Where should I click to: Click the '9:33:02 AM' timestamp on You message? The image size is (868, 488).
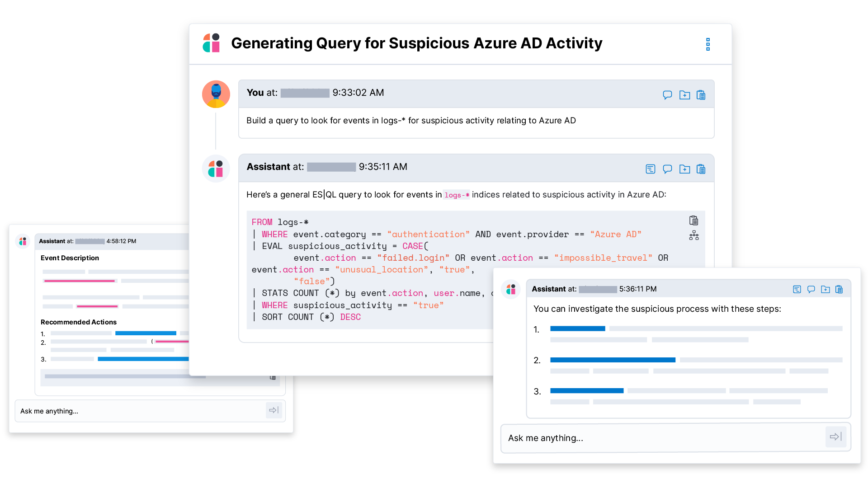[358, 93]
